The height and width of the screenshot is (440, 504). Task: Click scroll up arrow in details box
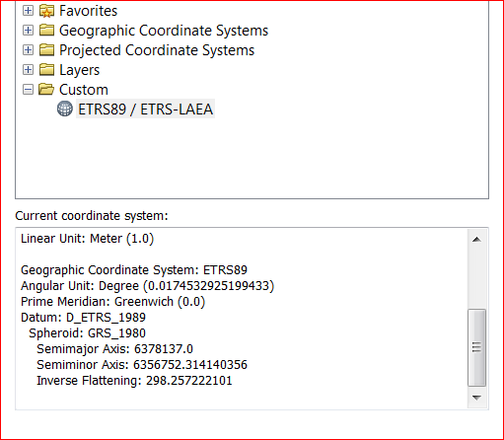476,240
